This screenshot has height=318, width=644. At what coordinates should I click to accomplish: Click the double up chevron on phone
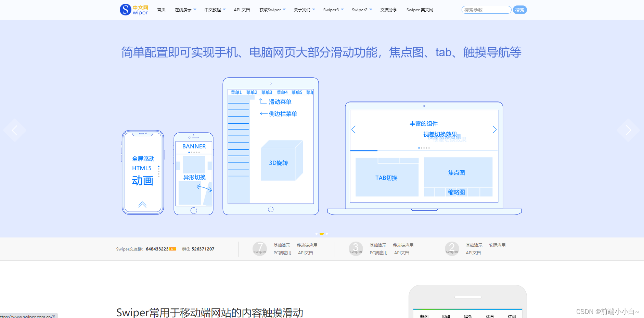coord(142,205)
